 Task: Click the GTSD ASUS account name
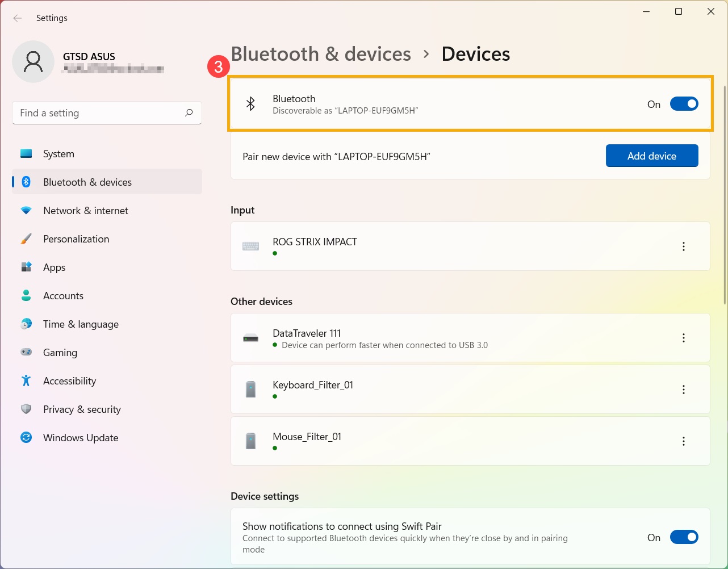tap(89, 56)
